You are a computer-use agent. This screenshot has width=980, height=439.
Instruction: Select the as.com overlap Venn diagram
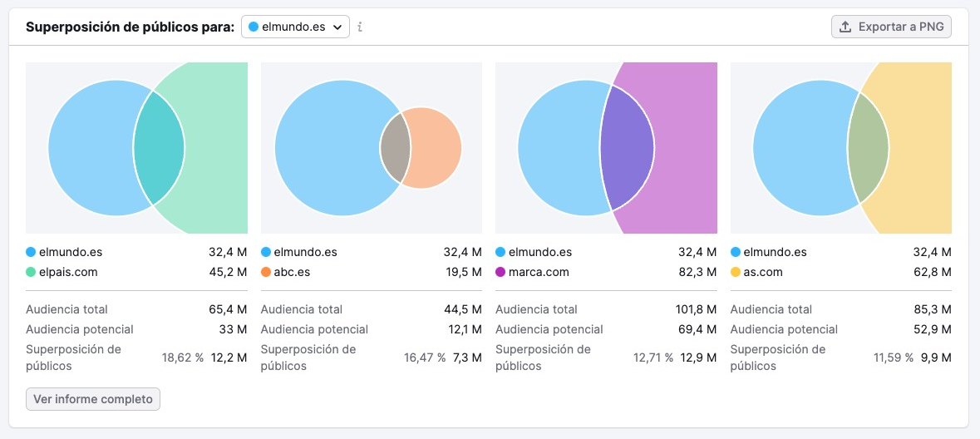[840, 148]
